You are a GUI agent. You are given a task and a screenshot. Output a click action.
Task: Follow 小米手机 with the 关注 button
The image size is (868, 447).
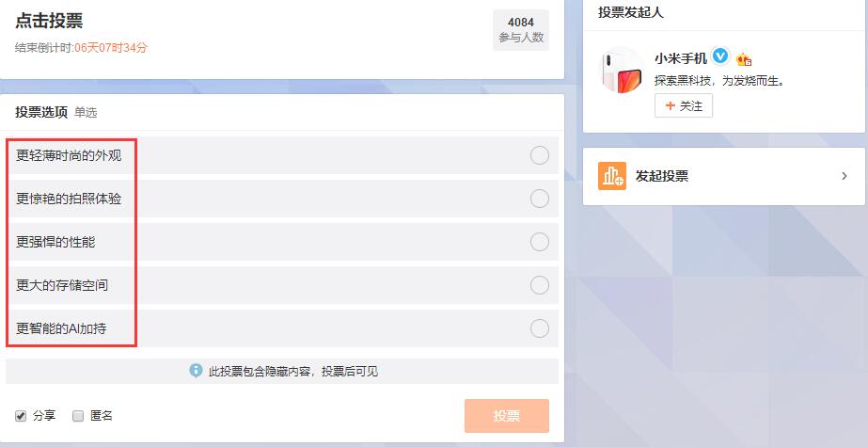click(683, 105)
